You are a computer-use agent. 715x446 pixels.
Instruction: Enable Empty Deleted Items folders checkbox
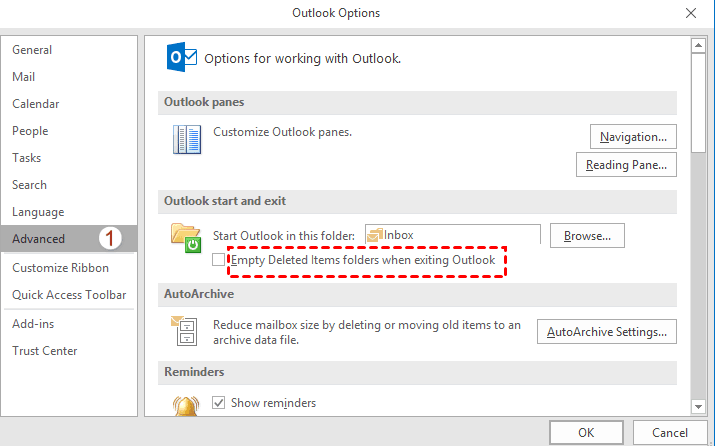[x=218, y=260]
